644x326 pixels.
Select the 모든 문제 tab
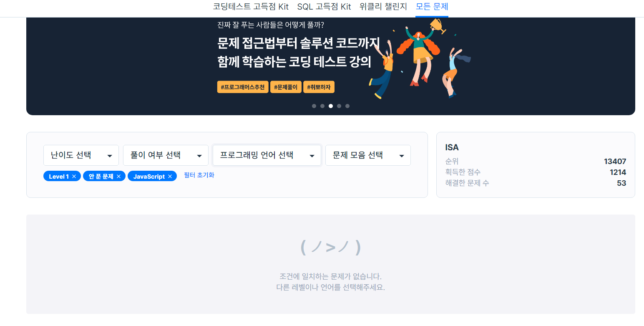pyautogui.click(x=432, y=7)
